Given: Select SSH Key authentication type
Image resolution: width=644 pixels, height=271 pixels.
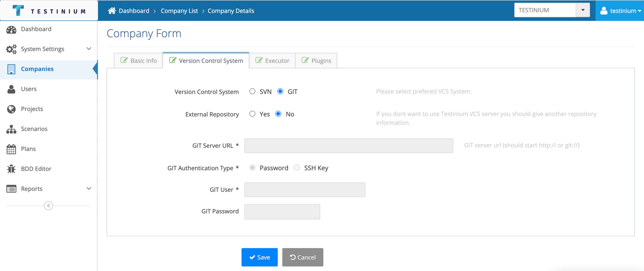Looking at the screenshot, I should pos(297,168).
